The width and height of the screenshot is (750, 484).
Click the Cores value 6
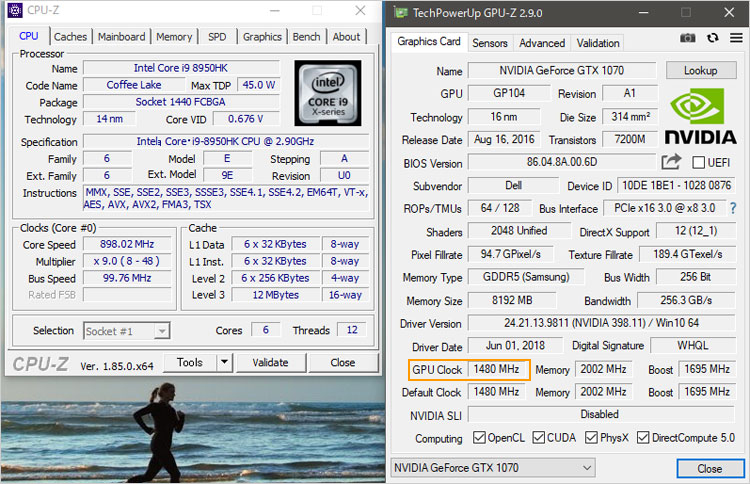click(265, 330)
